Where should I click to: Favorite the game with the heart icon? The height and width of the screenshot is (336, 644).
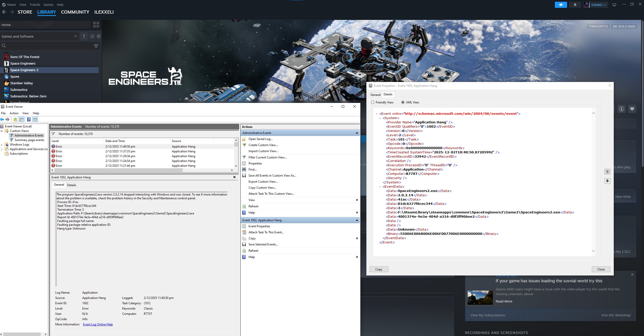632,109
